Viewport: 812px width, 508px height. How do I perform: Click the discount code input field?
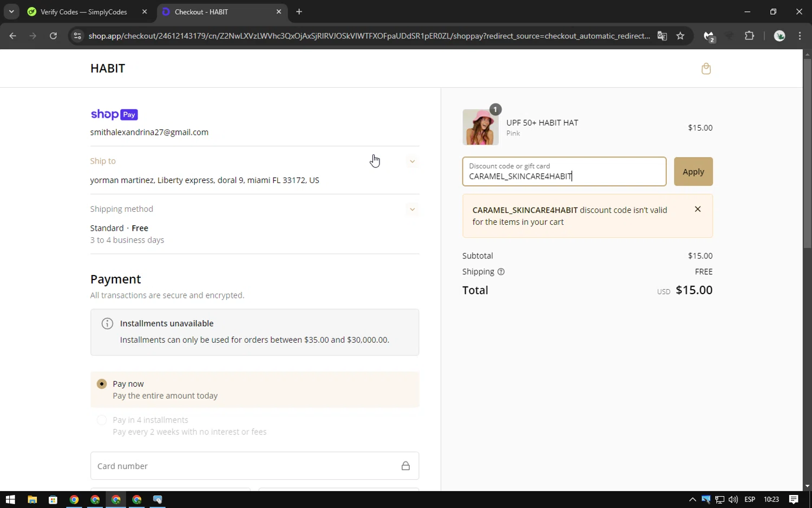pos(564,172)
